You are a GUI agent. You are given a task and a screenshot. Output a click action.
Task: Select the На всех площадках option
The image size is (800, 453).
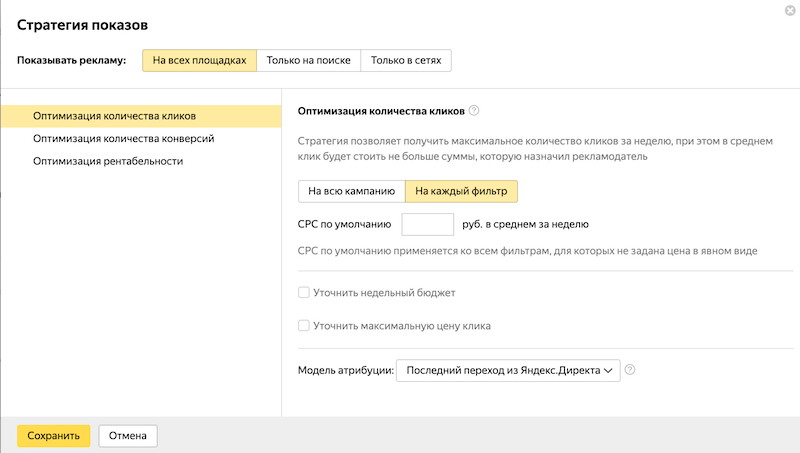pos(199,61)
